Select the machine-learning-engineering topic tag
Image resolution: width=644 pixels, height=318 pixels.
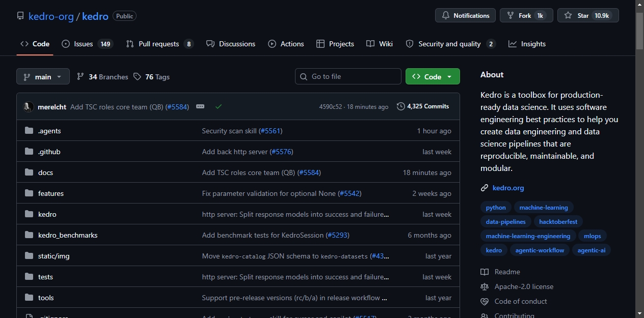pyautogui.click(x=528, y=236)
